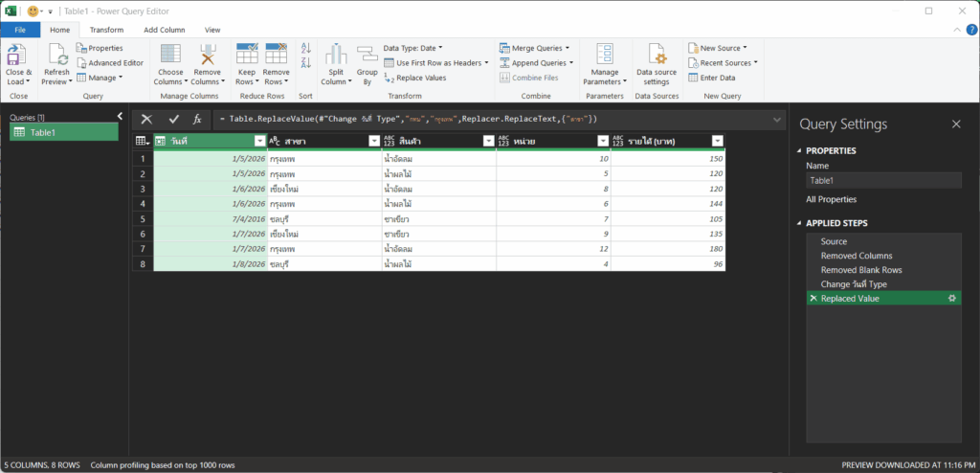Open filter dropdown on รายได้ (บาท) column

pos(718,141)
